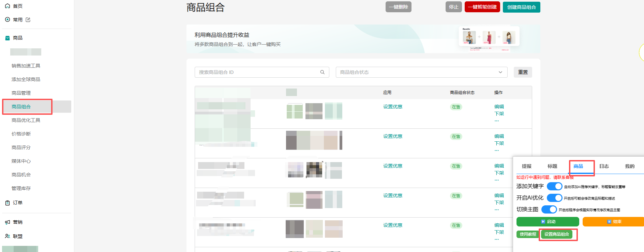This screenshot has height=252, width=644.
Task: Click the 联盟 people icon
Action: (x=8, y=236)
